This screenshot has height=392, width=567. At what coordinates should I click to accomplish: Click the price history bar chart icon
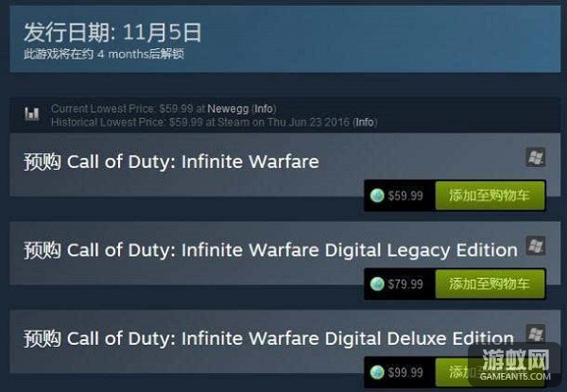(32, 113)
